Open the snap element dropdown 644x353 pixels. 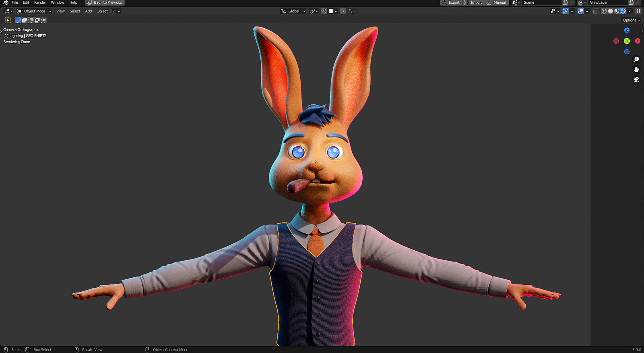pyautogui.click(x=333, y=11)
